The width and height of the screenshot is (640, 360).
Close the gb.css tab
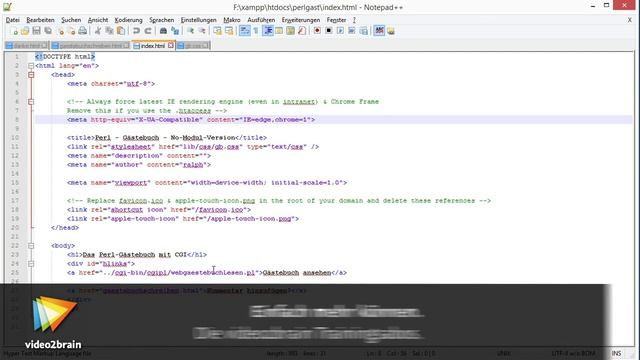click(x=206, y=45)
